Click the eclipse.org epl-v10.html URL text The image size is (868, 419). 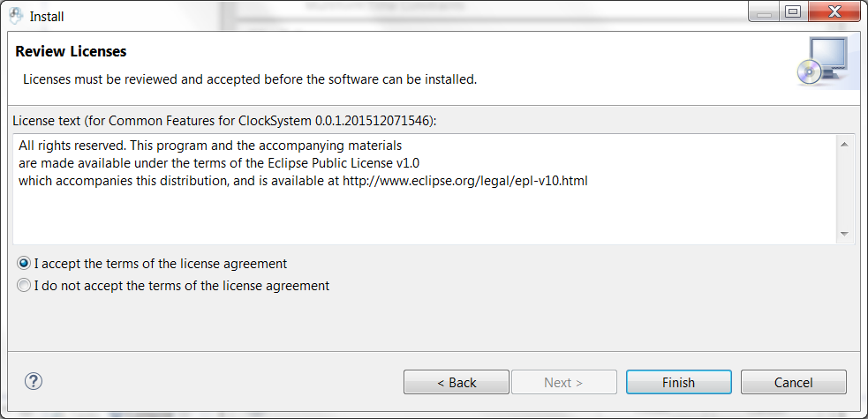pos(465,181)
